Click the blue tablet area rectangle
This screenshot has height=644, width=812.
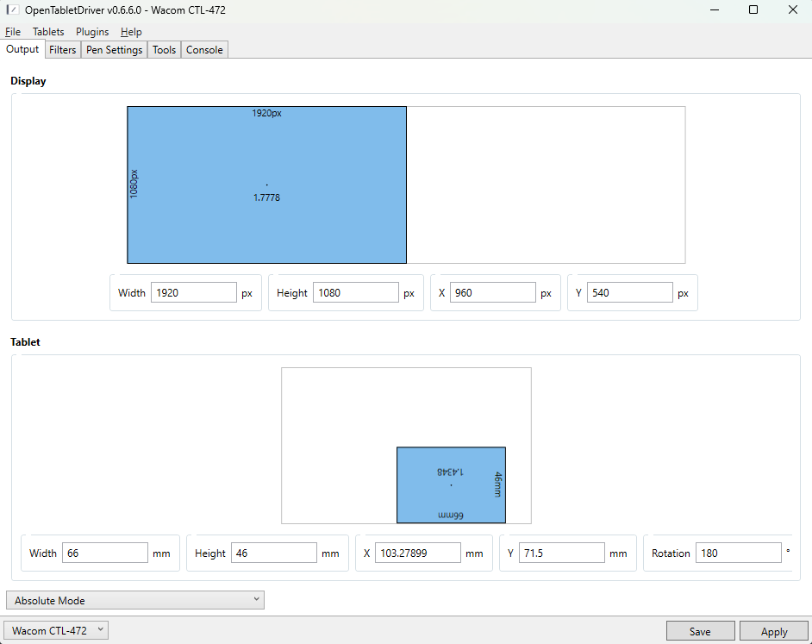click(451, 500)
